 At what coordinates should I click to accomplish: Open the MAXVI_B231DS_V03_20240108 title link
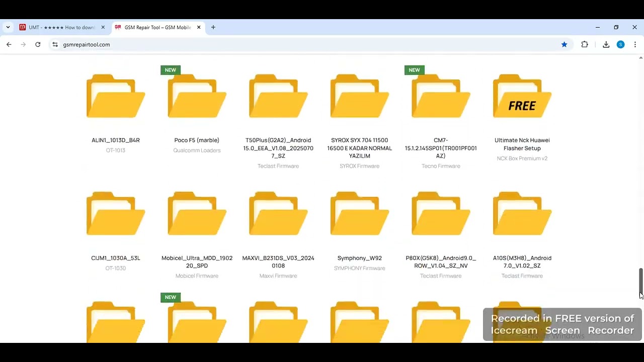pos(278,262)
